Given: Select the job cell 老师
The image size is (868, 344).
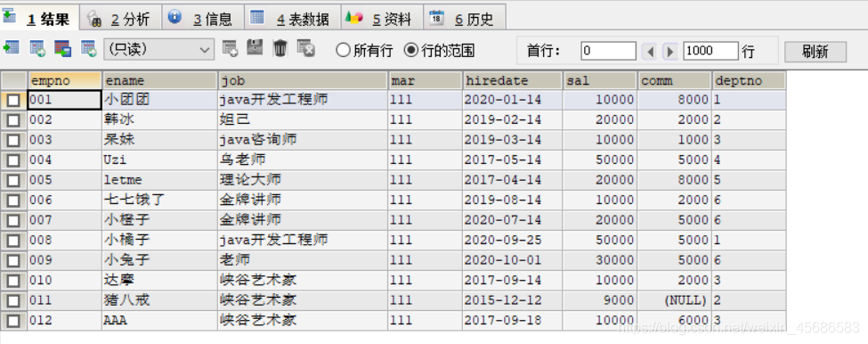Looking at the screenshot, I should point(303,260).
